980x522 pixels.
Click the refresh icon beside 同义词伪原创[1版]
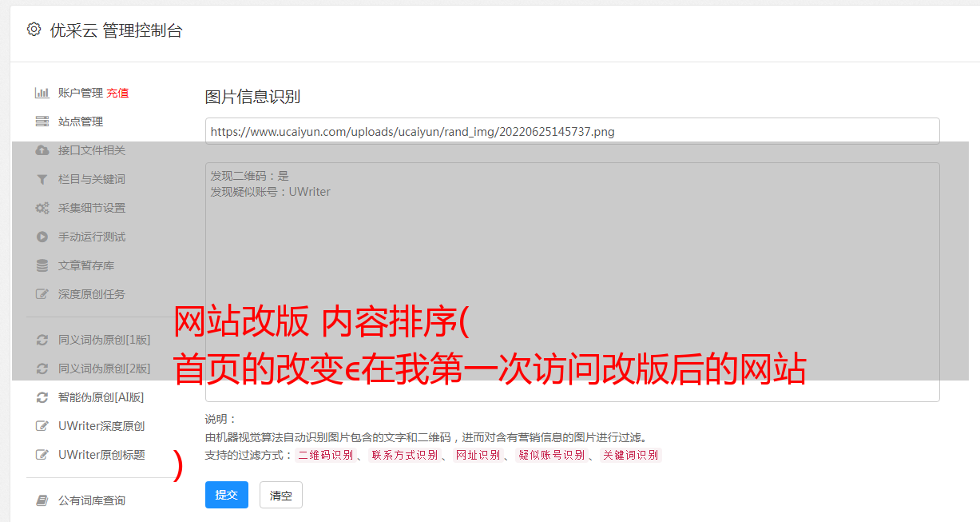point(42,340)
